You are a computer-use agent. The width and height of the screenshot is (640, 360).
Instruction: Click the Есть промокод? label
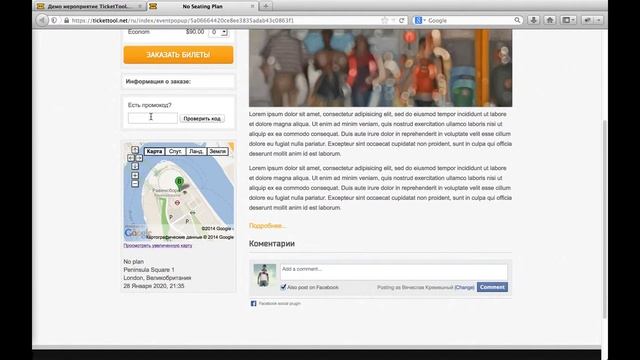[149, 105]
